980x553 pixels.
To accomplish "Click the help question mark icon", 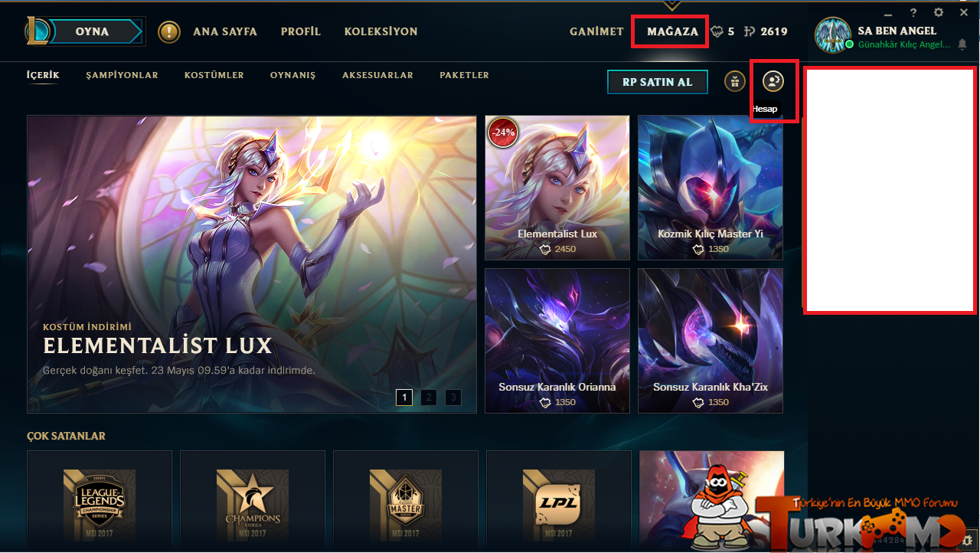I will click(x=913, y=13).
